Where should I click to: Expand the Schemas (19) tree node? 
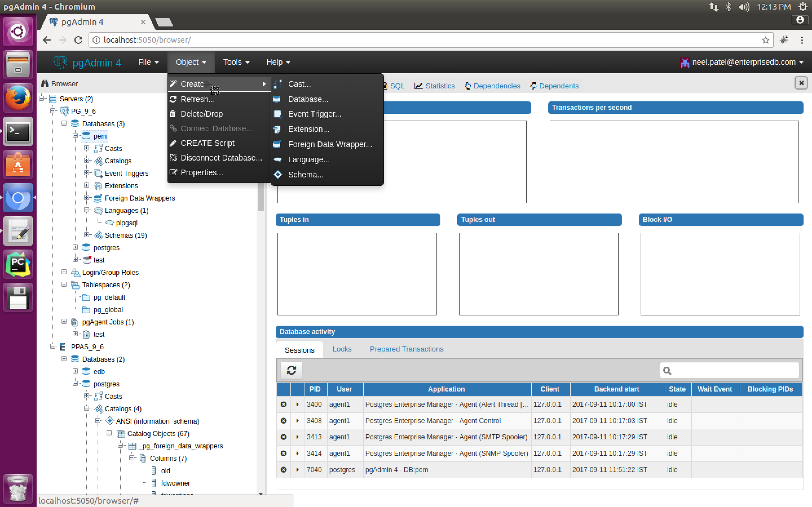(87, 235)
